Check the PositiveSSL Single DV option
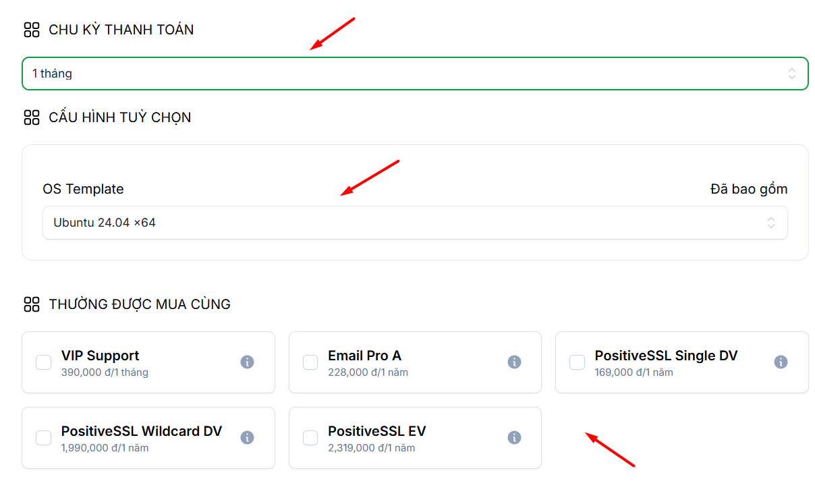 (577, 362)
